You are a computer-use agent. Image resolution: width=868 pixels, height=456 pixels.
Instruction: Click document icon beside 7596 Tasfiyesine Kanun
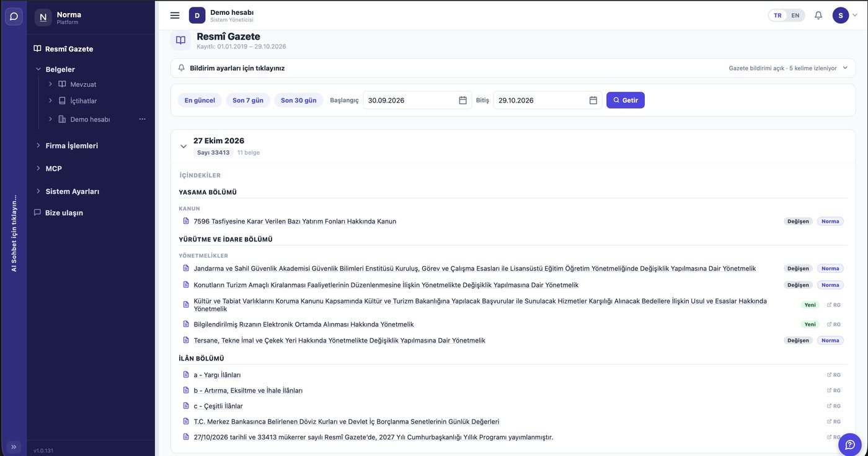(x=185, y=221)
